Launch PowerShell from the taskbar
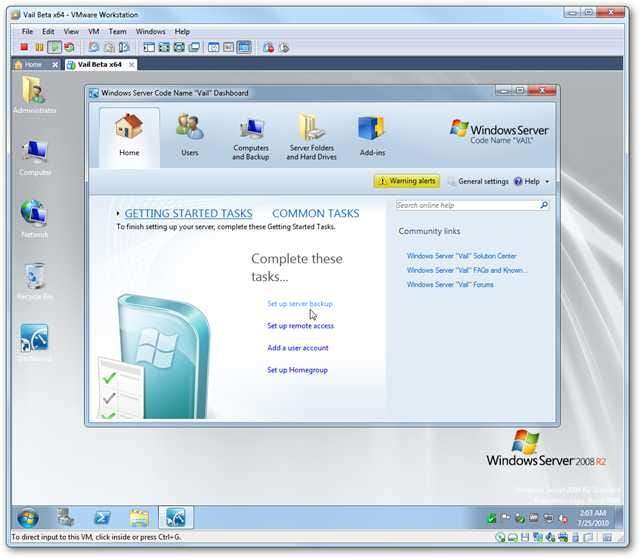Screen dimensions: 640x558 tap(102, 517)
